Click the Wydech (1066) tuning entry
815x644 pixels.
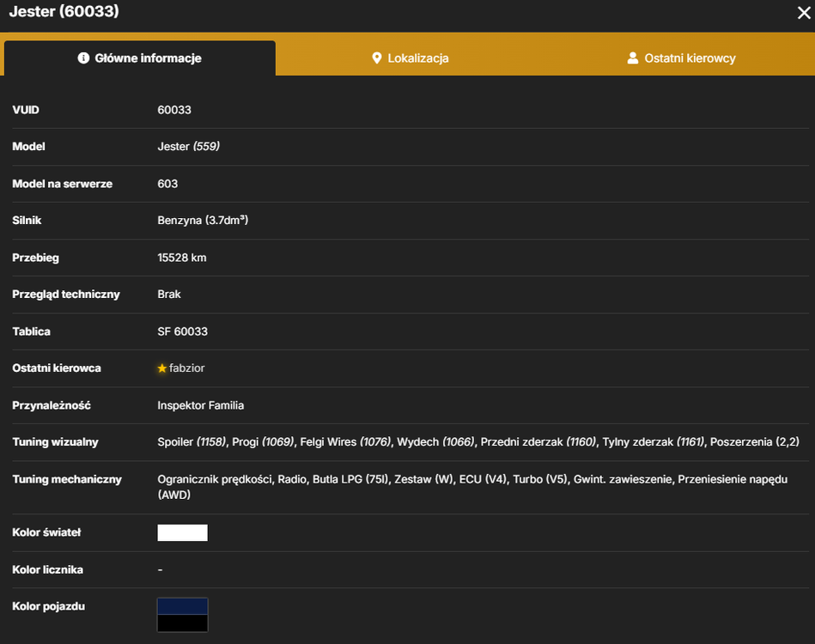click(x=435, y=442)
